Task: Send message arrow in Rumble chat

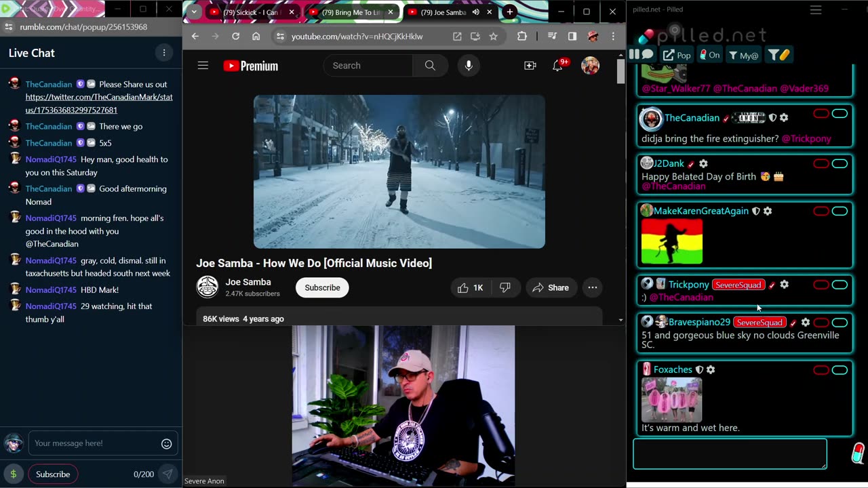Action: tap(167, 474)
